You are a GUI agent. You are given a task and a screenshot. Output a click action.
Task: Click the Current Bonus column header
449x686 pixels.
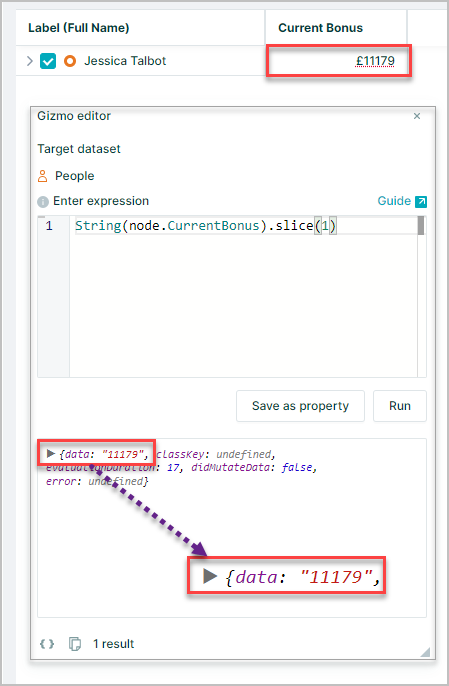point(320,28)
